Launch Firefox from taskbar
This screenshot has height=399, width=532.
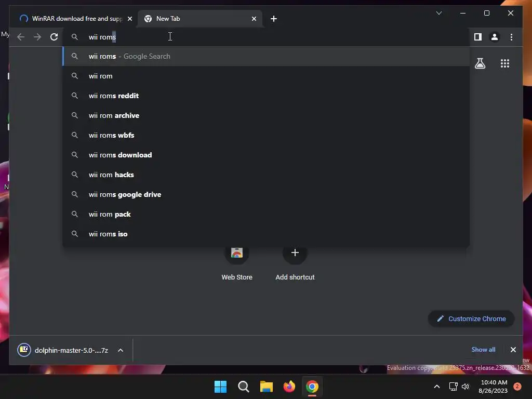pos(289,387)
